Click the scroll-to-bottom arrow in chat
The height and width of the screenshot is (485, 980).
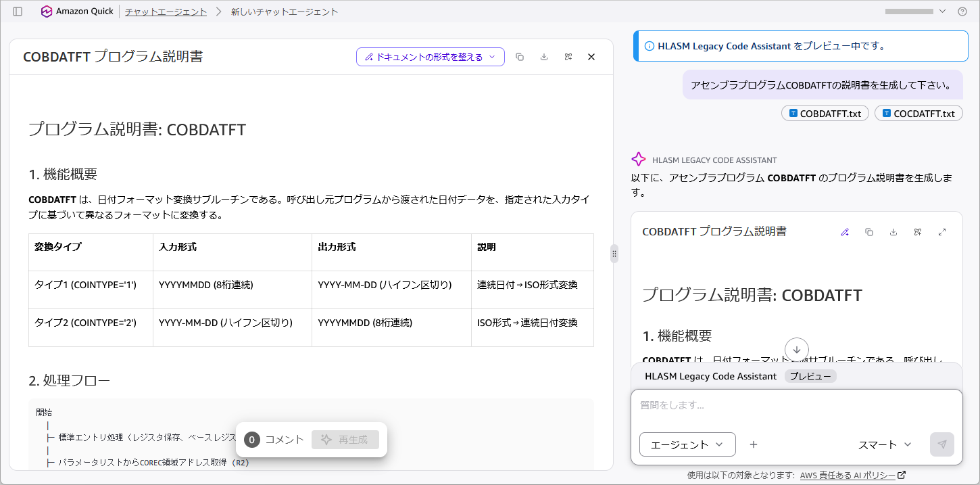[797, 350]
